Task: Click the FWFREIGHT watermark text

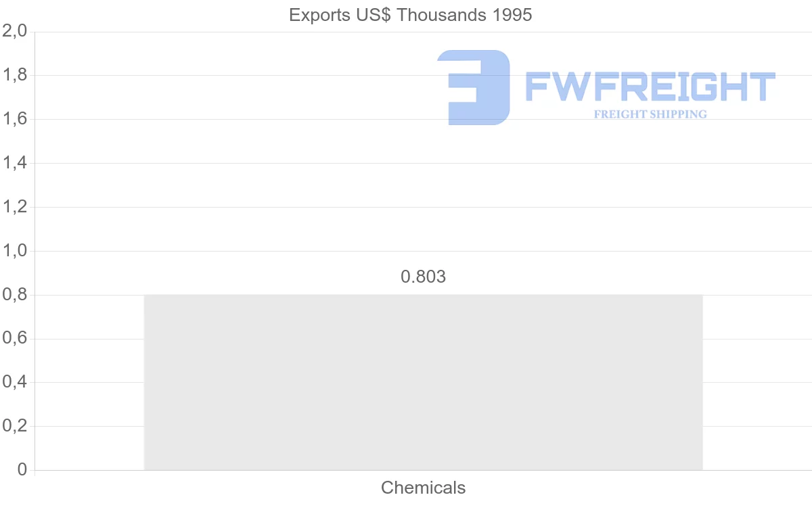Action: coord(650,87)
